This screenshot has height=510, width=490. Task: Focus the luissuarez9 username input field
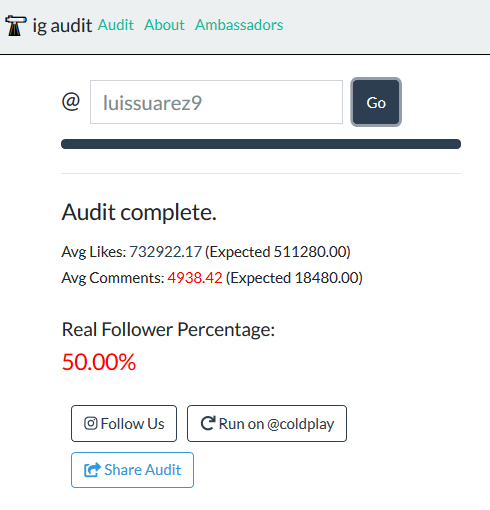tap(216, 102)
